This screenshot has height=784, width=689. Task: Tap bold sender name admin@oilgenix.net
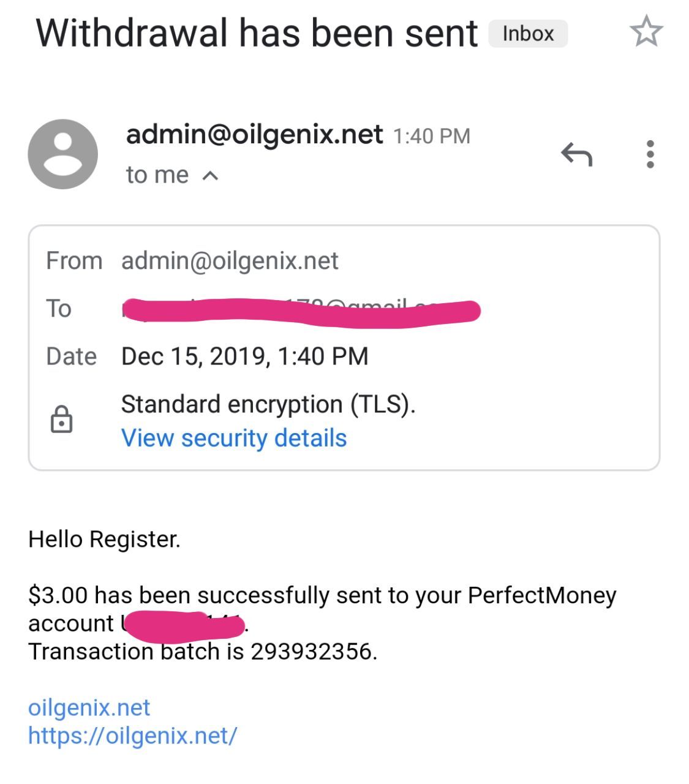[254, 134]
